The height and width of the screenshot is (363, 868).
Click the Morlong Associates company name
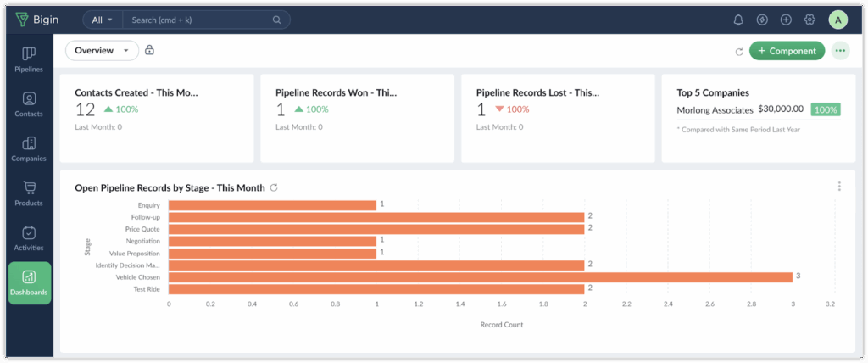coord(715,109)
